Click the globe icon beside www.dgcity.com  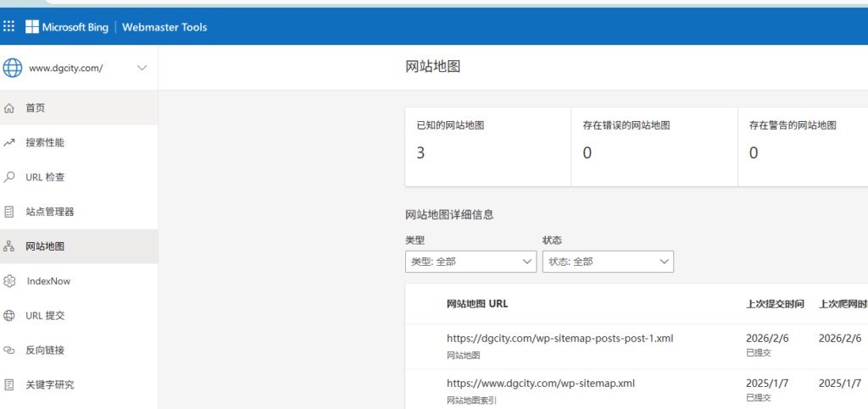point(12,68)
